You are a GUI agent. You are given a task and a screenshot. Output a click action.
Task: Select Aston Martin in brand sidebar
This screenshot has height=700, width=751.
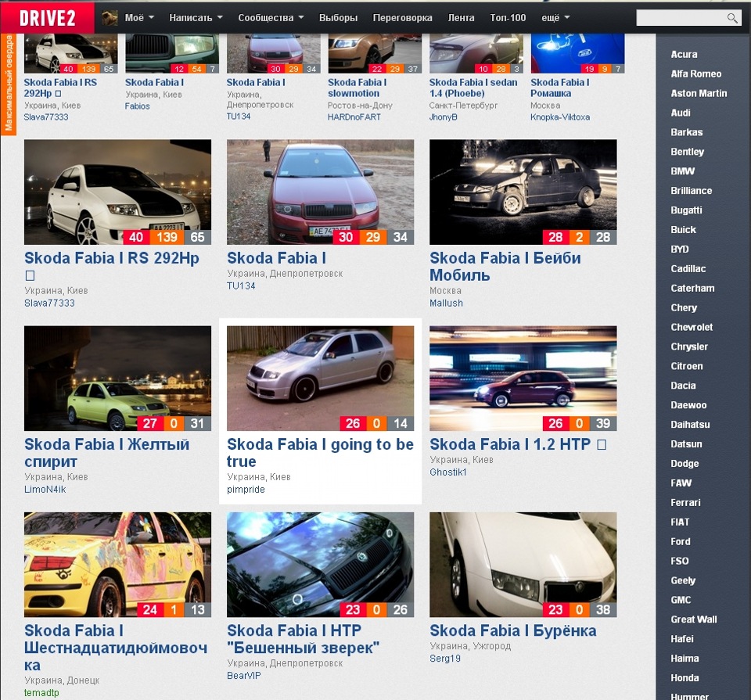point(699,93)
